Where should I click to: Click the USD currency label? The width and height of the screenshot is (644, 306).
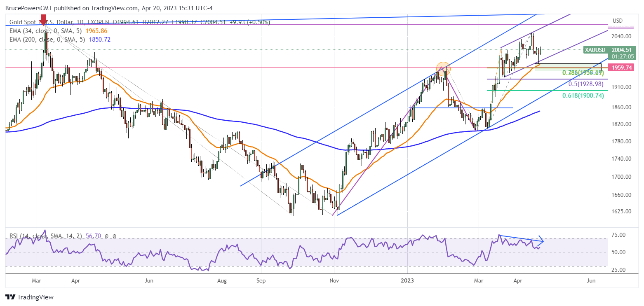pos(617,21)
